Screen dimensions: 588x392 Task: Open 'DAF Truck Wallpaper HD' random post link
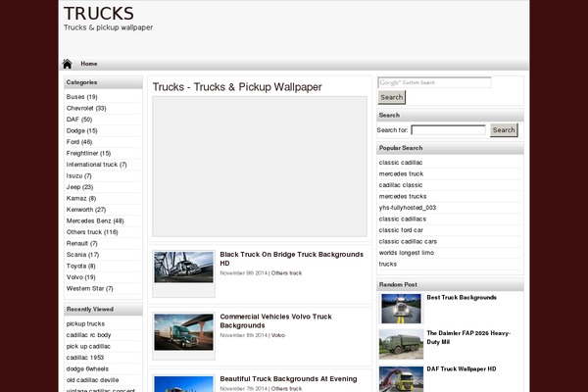(x=462, y=369)
